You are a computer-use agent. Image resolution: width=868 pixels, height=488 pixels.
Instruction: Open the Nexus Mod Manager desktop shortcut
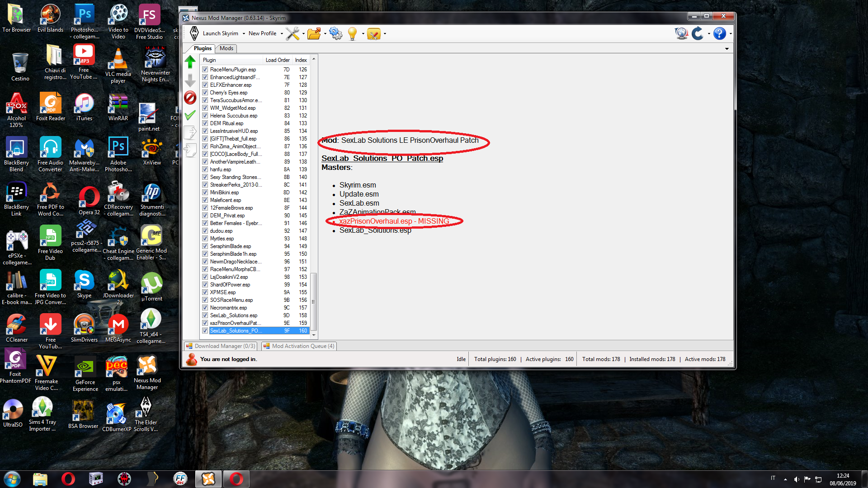[147, 372]
